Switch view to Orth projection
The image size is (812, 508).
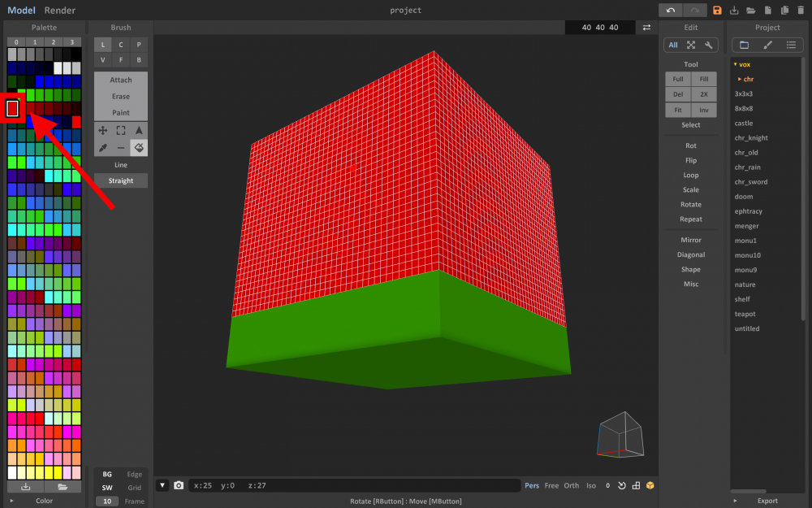pyautogui.click(x=571, y=485)
